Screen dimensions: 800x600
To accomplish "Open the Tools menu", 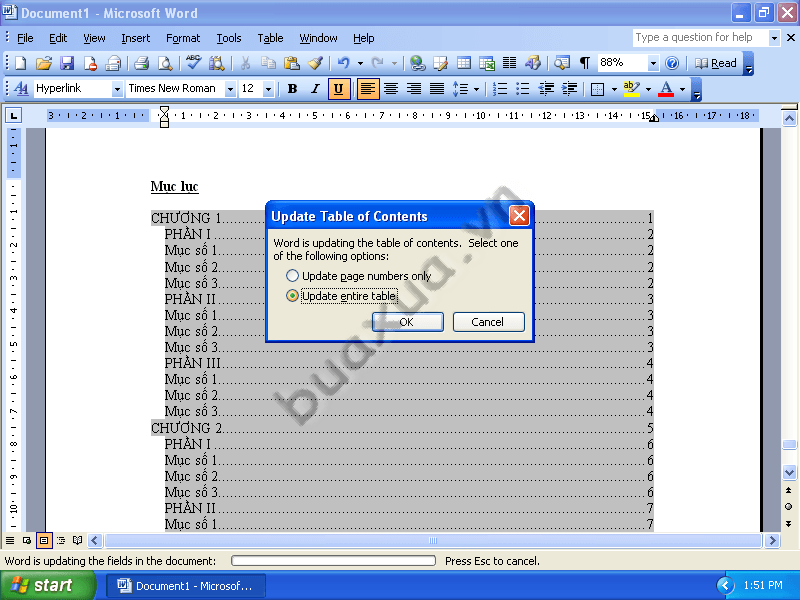I will [x=228, y=38].
